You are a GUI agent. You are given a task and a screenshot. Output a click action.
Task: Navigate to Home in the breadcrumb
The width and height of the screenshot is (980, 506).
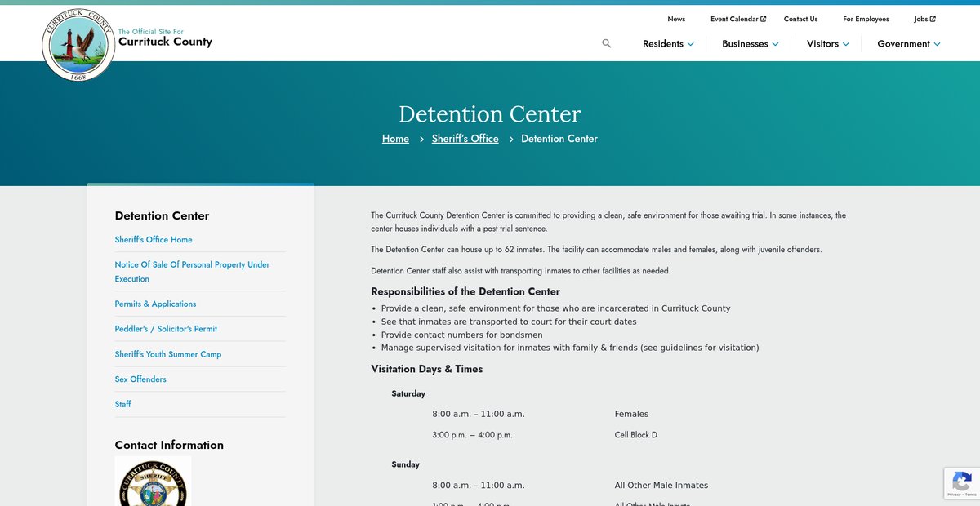tap(395, 139)
